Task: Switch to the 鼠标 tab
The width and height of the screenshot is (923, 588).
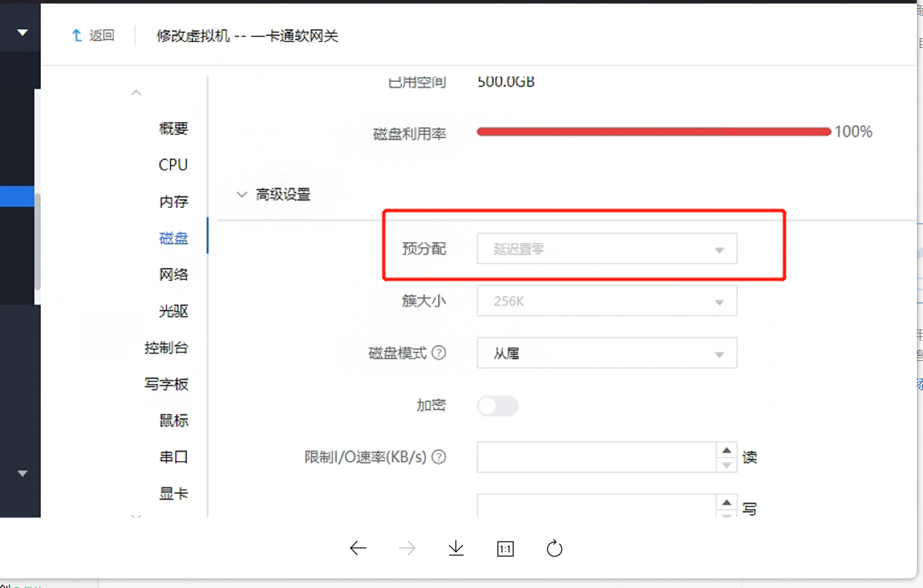Action: pyautogui.click(x=173, y=421)
